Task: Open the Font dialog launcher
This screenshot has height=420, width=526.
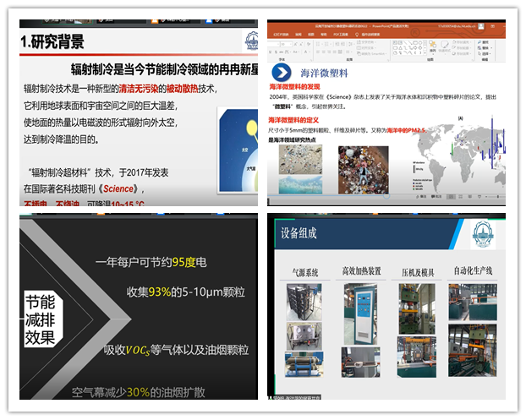Action: pos(311,60)
